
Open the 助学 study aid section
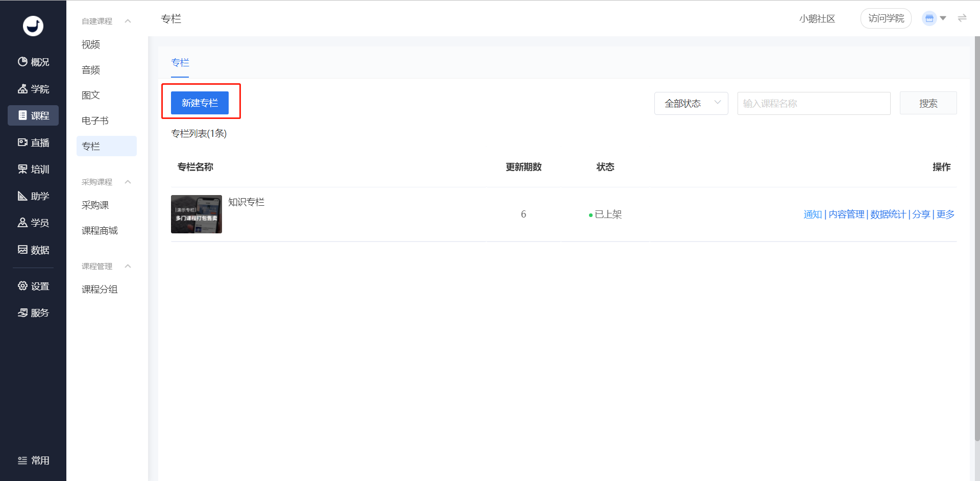(33, 196)
